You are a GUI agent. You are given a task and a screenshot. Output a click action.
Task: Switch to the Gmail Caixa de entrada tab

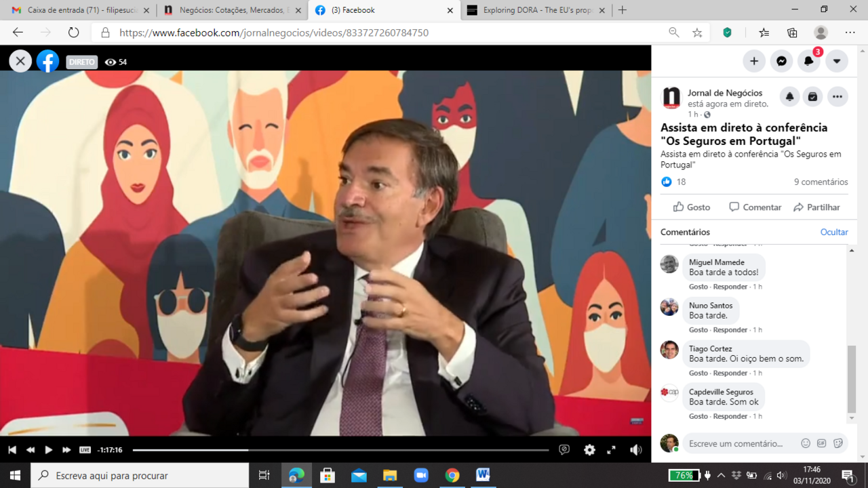[79, 10]
